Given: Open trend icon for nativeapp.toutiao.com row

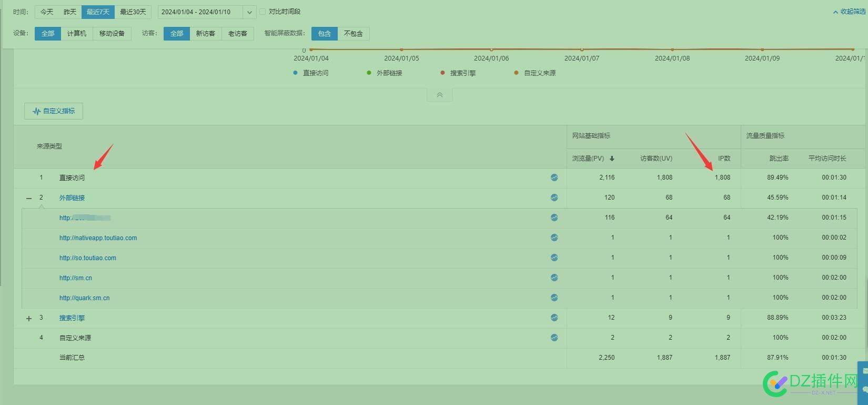Looking at the screenshot, I should pos(554,238).
